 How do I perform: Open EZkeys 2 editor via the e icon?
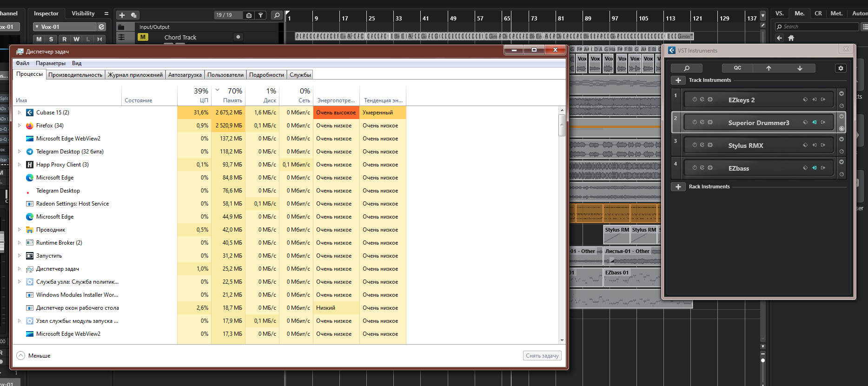702,100
